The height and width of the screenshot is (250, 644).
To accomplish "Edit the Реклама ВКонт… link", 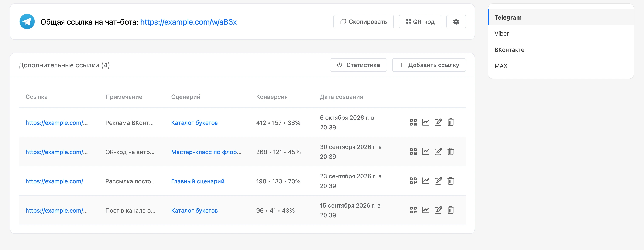I will 438,122.
